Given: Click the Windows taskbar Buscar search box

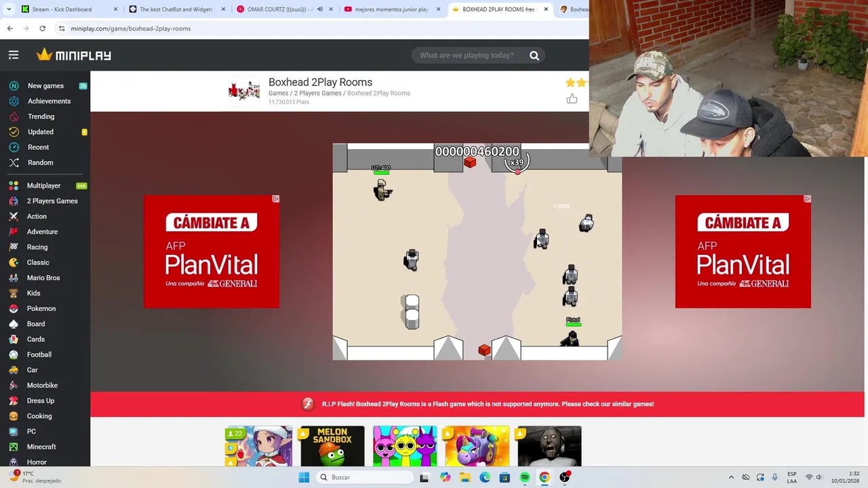Looking at the screenshot, I should click(x=365, y=477).
